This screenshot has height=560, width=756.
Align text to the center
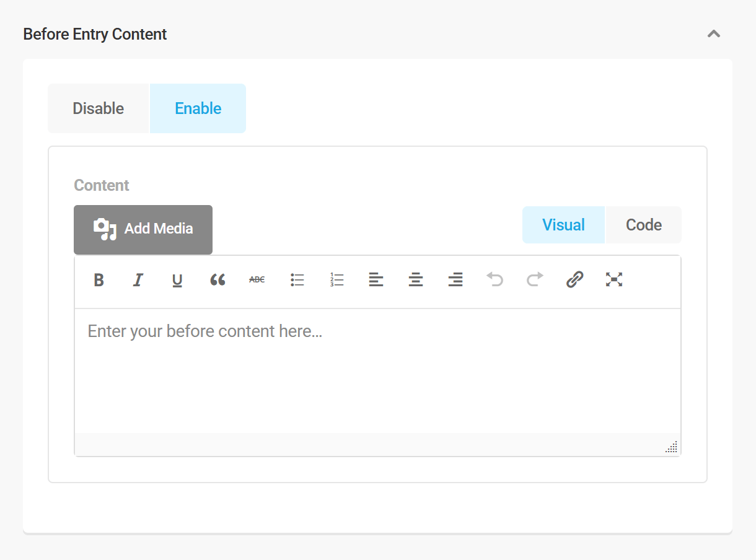[x=416, y=279]
